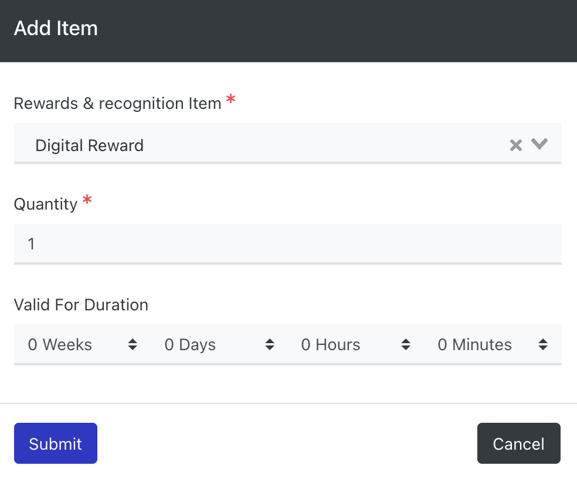Click the red asterisk beside Quantity

pos(87,200)
